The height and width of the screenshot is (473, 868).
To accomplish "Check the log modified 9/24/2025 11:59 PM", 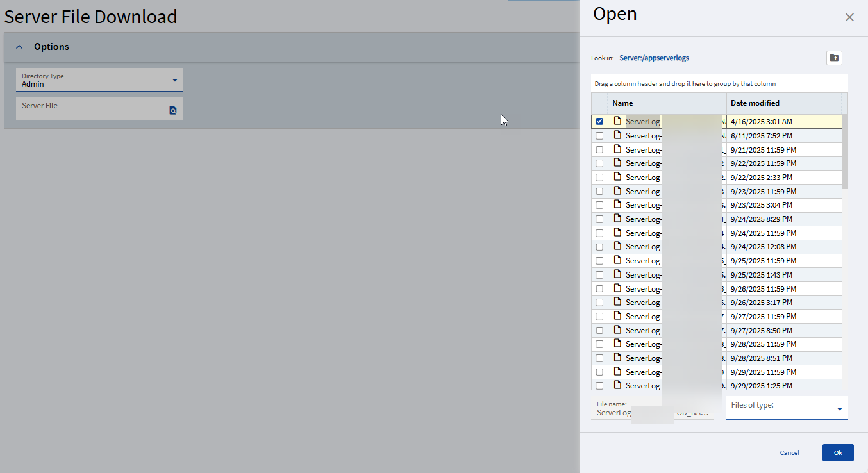I will [x=599, y=233].
